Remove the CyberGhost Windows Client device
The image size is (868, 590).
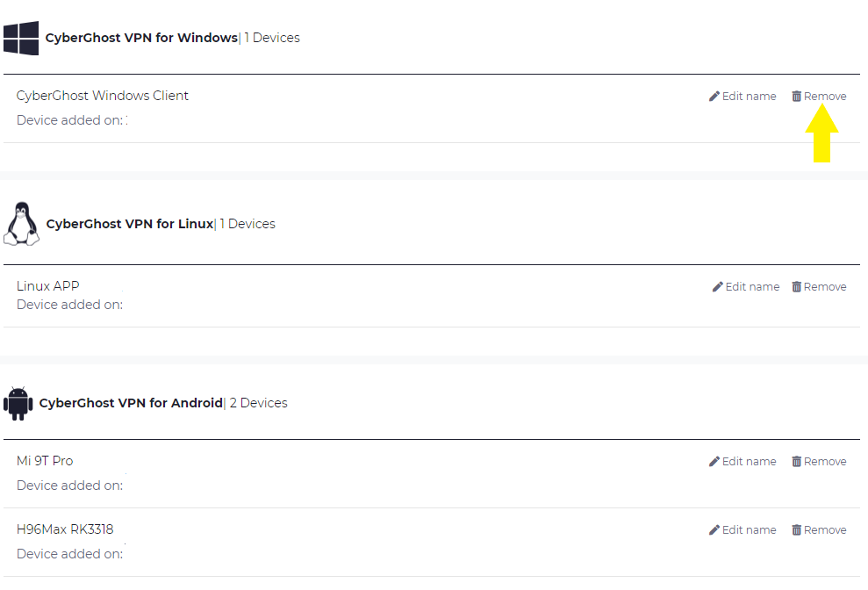pos(819,97)
